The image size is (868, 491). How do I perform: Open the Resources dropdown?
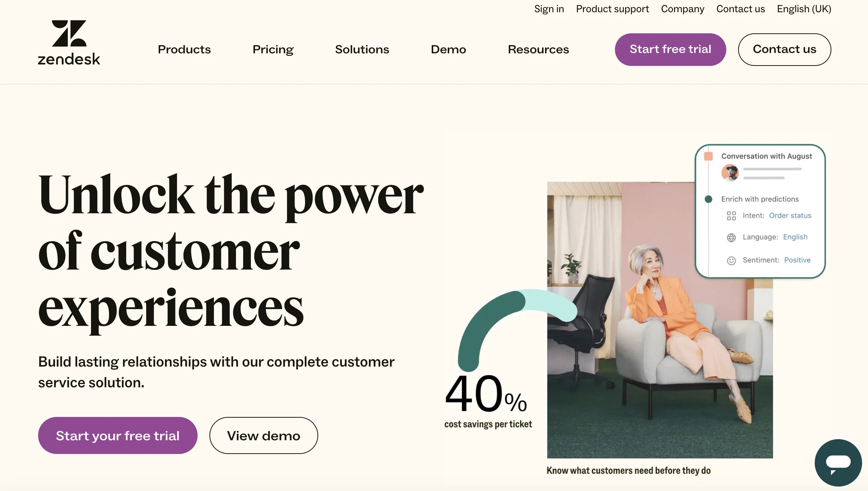(538, 49)
